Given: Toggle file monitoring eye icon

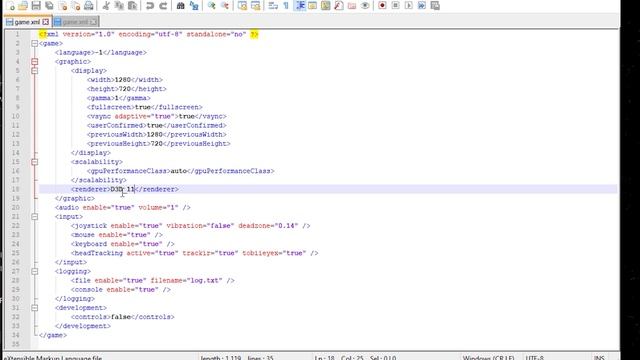Looking at the screenshot, I should click(x=365, y=6).
